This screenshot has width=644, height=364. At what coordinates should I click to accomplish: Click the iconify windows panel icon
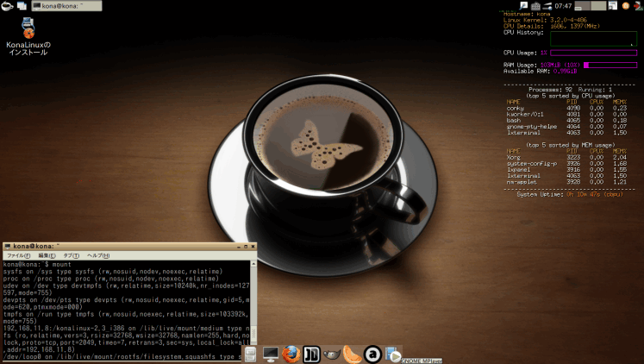pos(613,6)
